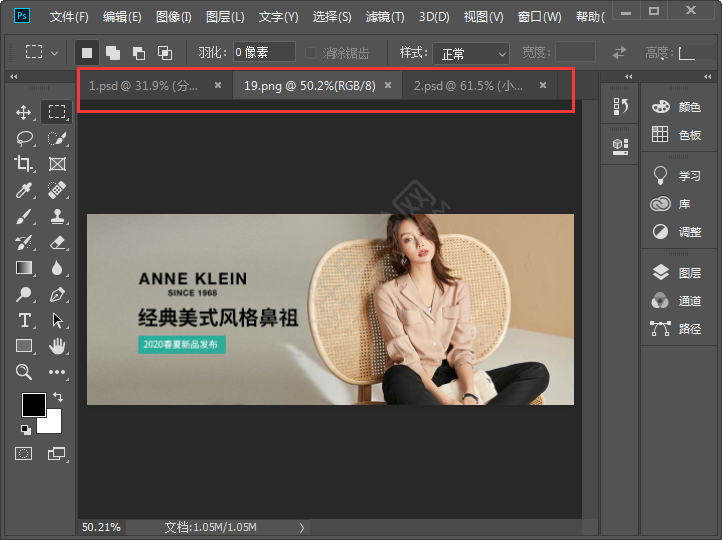Close the 19.png document tab

388,85
